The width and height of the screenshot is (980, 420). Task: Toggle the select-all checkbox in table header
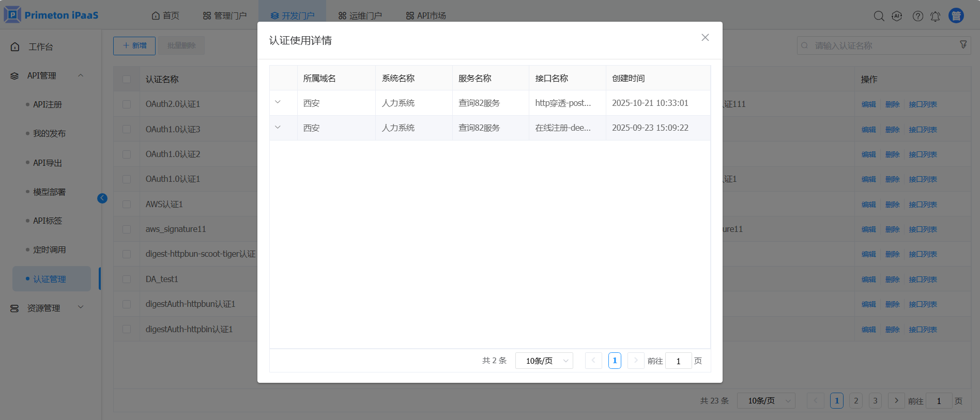tap(127, 80)
